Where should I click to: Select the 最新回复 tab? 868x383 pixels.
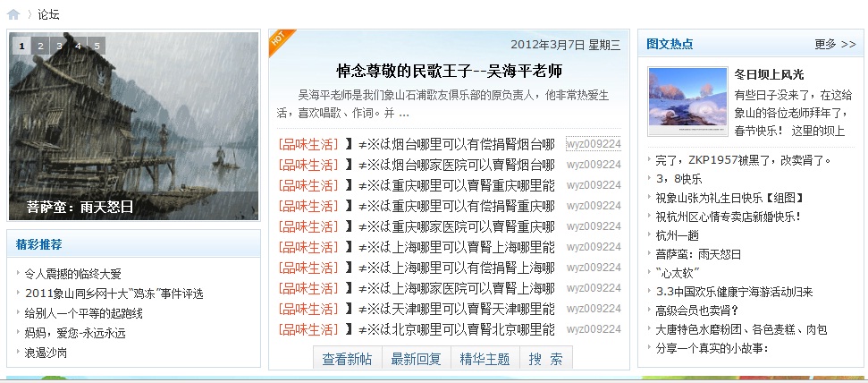click(417, 359)
